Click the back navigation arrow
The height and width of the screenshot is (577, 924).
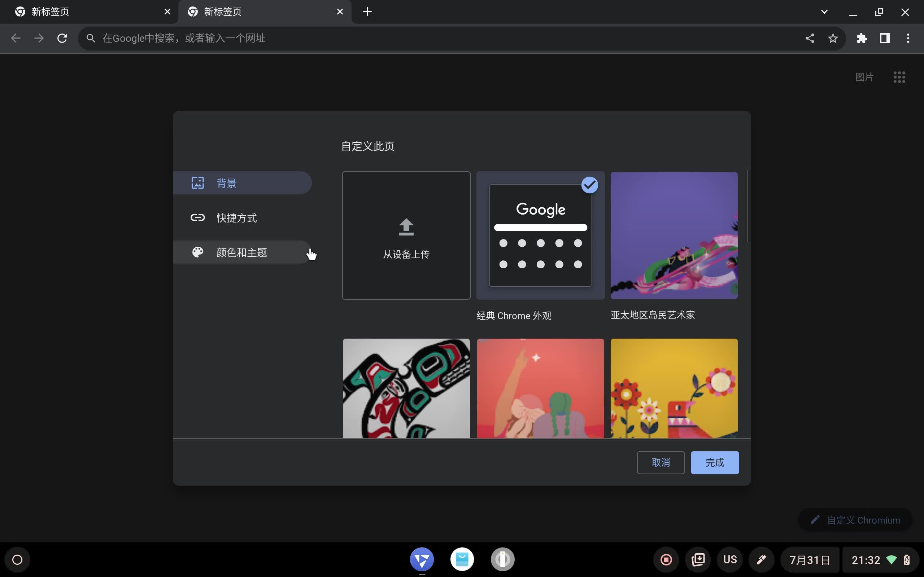tap(16, 38)
